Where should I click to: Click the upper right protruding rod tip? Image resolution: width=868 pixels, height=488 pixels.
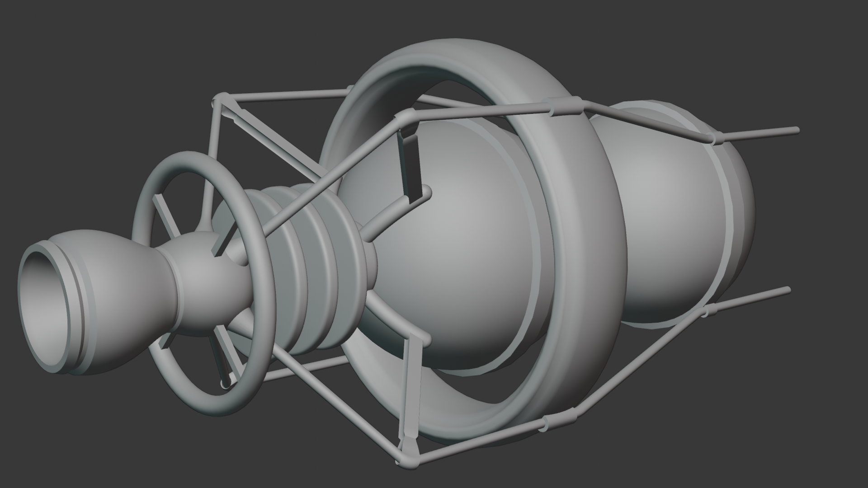[795, 130]
